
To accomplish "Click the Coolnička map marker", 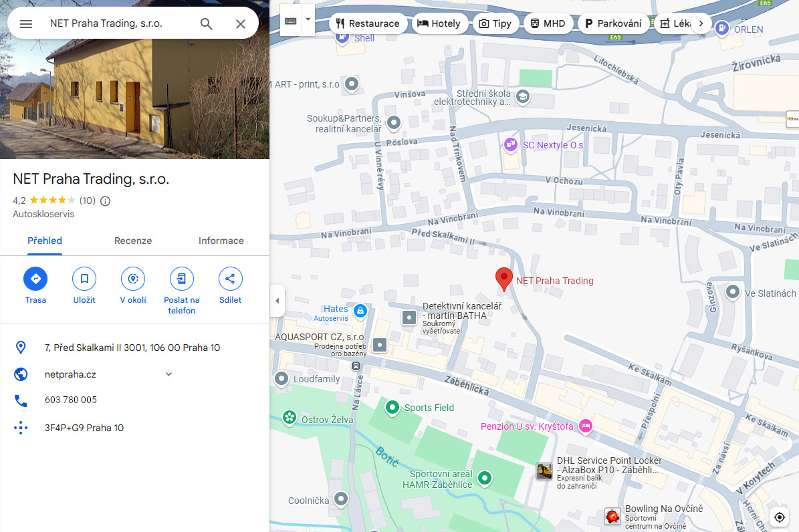I will pyautogui.click(x=341, y=499).
